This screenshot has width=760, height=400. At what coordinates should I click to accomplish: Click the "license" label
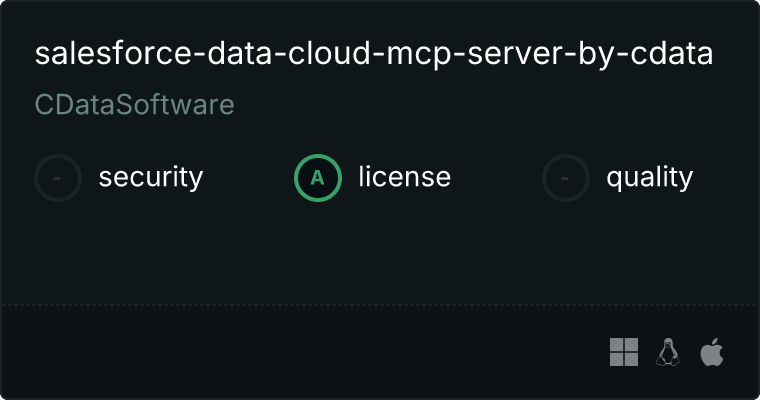[x=405, y=176]
